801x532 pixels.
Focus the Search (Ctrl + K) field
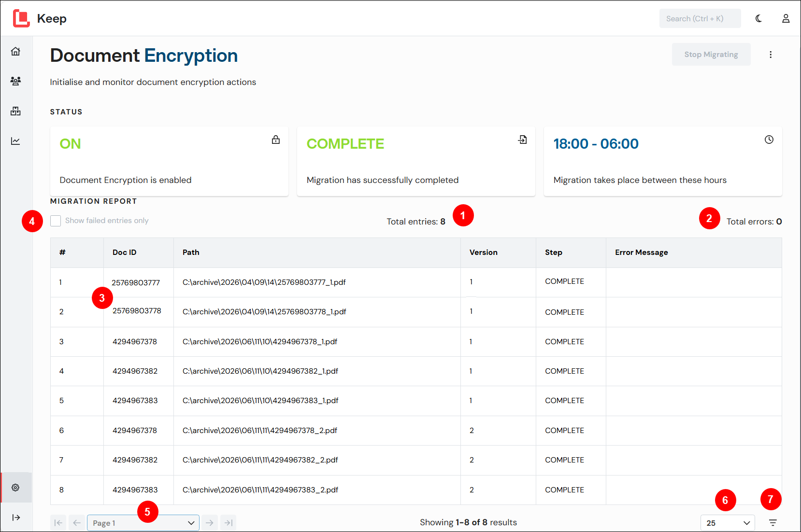pyautogui.click(x=700, y=18)
